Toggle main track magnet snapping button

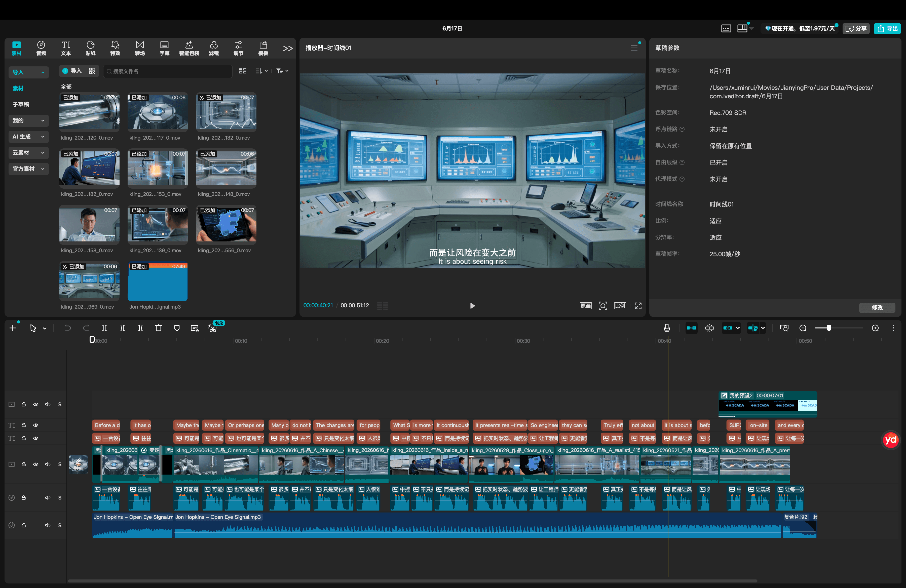(691, 328)
